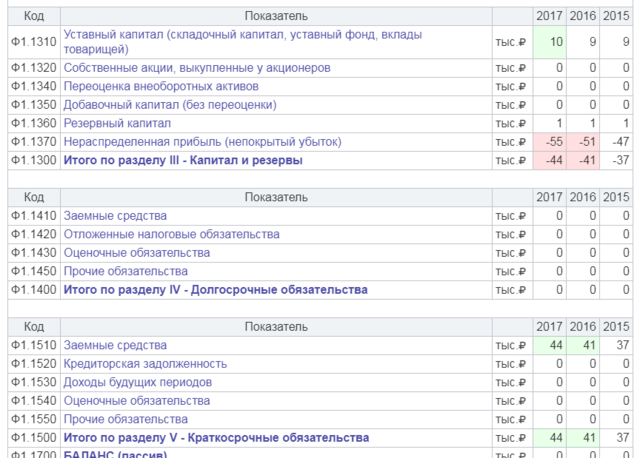Click the 2016 value -51 for Нераспределенная прибыль
Viewport: 640px width, 458px height.
(x=583, y=142)
